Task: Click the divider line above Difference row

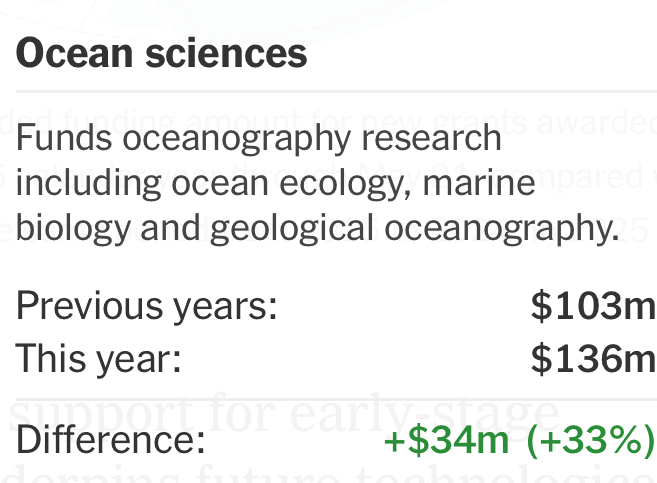Action: click(336, 399)
